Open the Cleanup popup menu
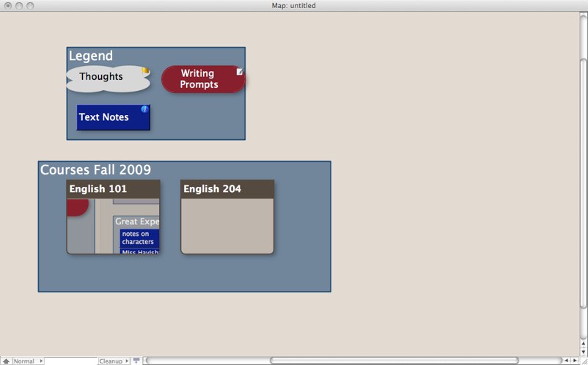Image resolution: width=588 pixels, height=365 pixels. pos(114,361)
